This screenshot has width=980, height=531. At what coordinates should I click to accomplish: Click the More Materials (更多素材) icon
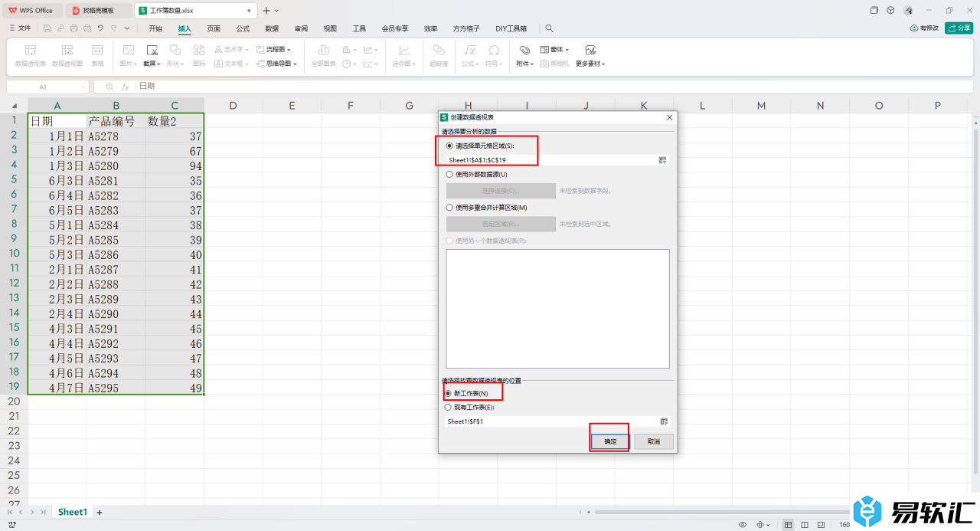(590, 50)
